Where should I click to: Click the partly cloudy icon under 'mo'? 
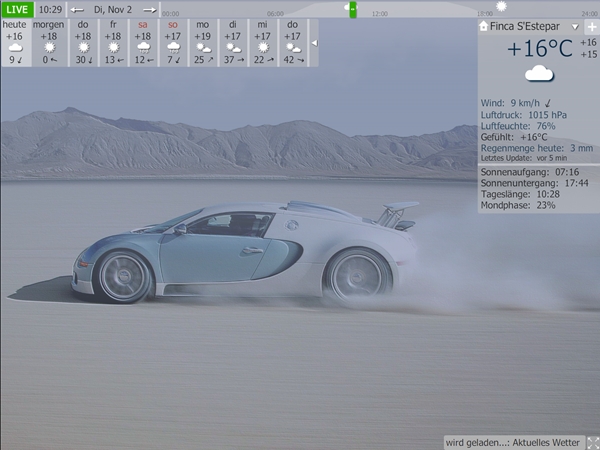coord(203,48)
